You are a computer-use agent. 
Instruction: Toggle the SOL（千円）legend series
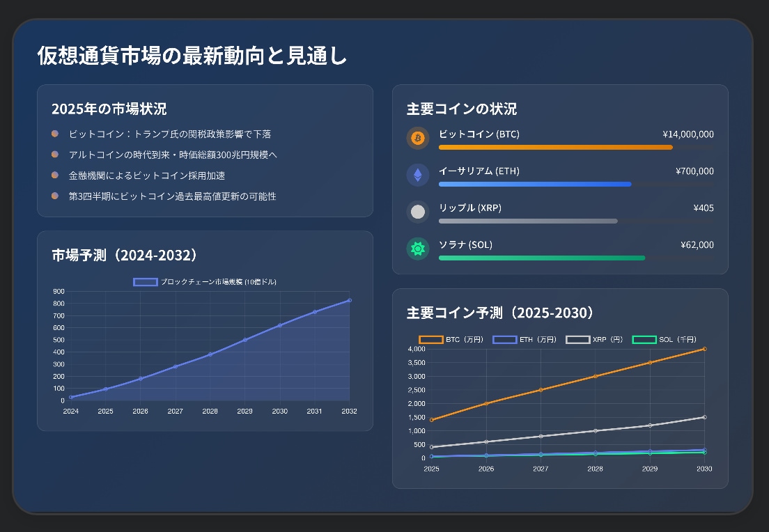(665, 339)
